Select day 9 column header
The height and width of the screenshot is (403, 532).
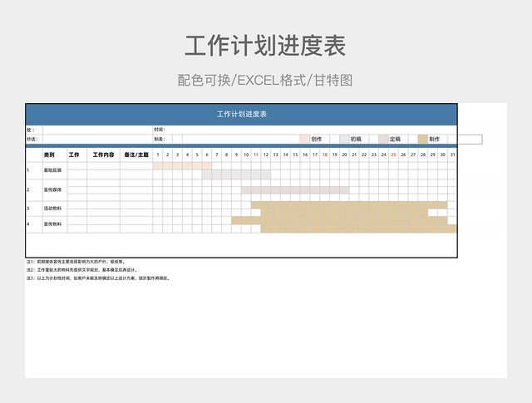236,155
